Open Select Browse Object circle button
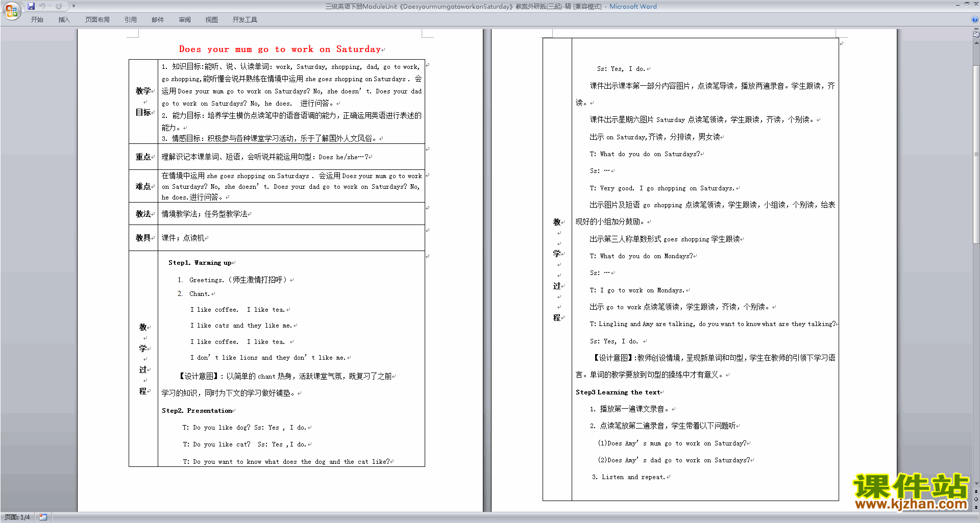980x523 pixels. [x=976, y=500]
